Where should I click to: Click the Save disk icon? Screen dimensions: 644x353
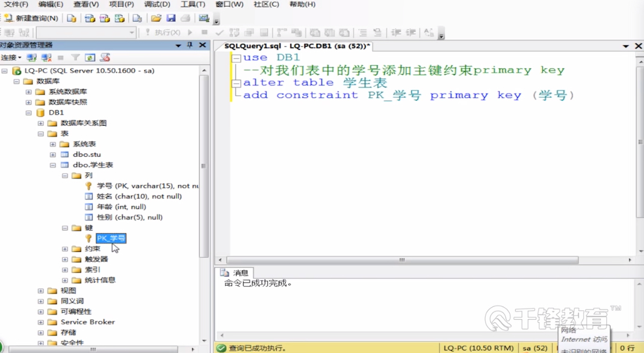click(x=171, y=18)
